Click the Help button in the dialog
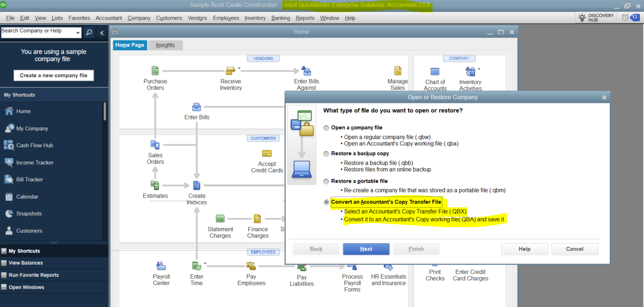 (524, 249)
